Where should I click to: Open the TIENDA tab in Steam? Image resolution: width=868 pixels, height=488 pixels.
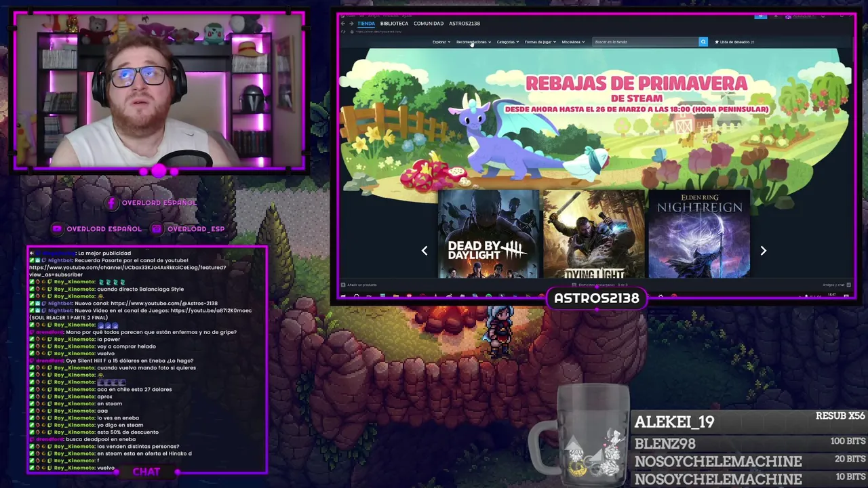[366, 23]
